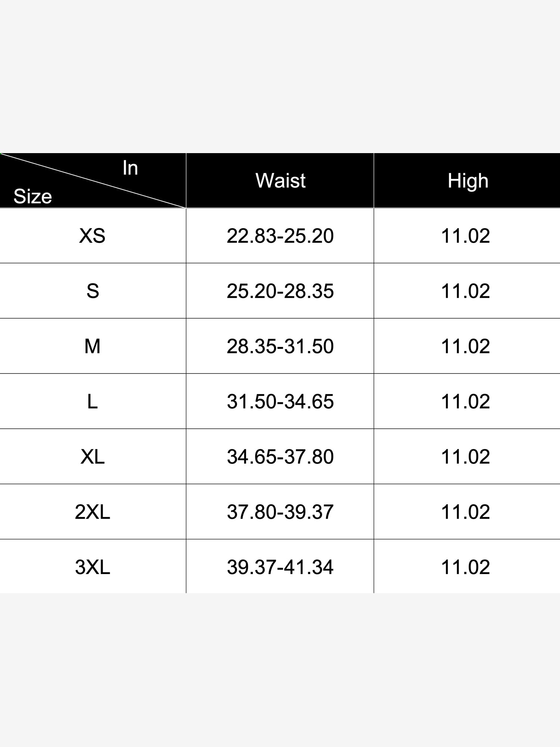Click waist value 25.20-28.35
560x747 pixels.
[280, 291]
